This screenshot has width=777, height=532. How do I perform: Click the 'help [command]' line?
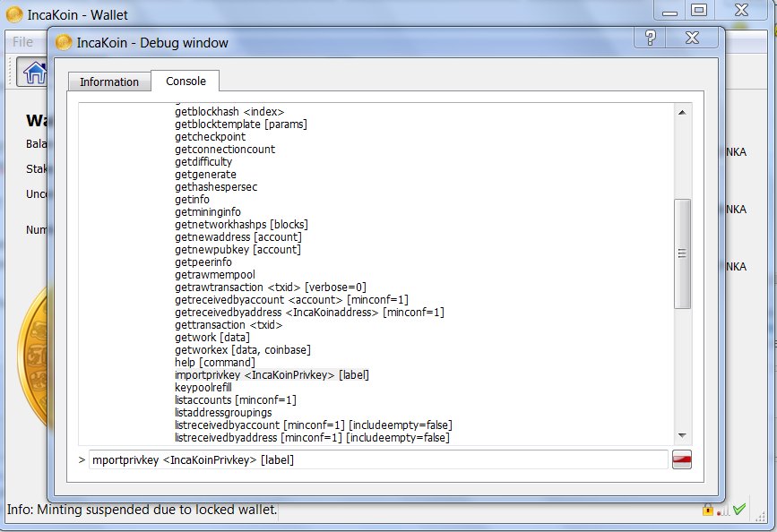click(215, 363)
